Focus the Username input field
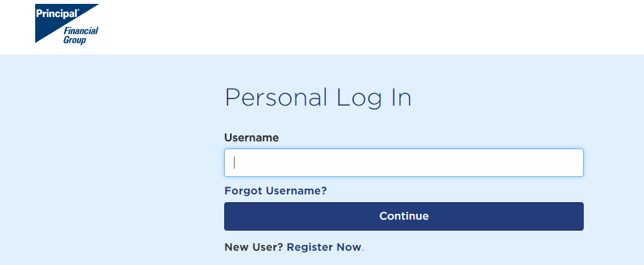 point(404,163)
